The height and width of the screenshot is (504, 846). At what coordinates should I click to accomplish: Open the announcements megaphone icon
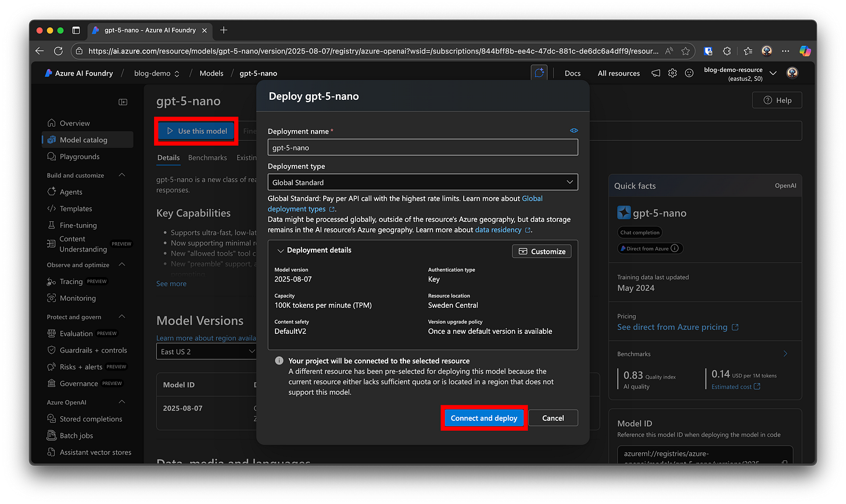click(x=656, y=73)
